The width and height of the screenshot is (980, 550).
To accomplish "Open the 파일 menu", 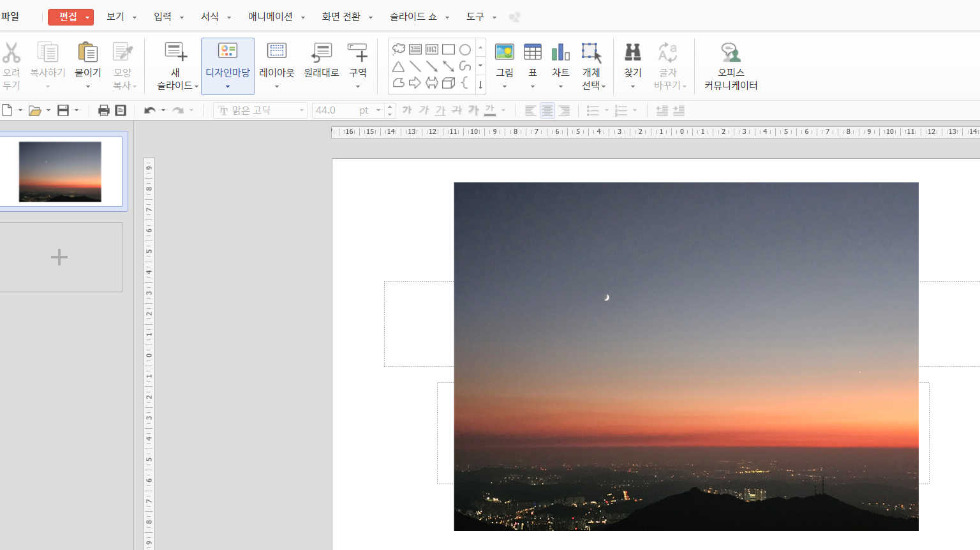I will click(x=10, y=17).
